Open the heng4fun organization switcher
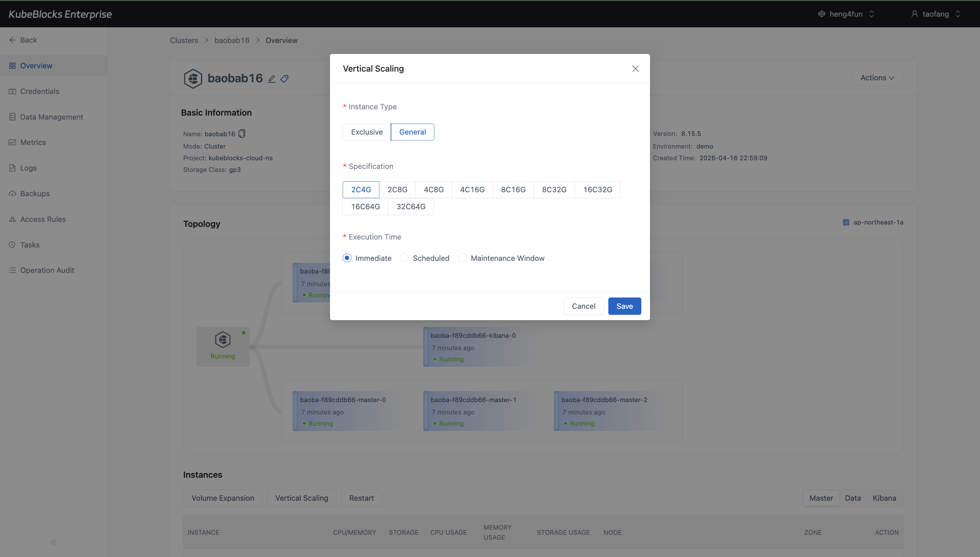The width and height of the screenshot is (980, 557). point(846,14)
